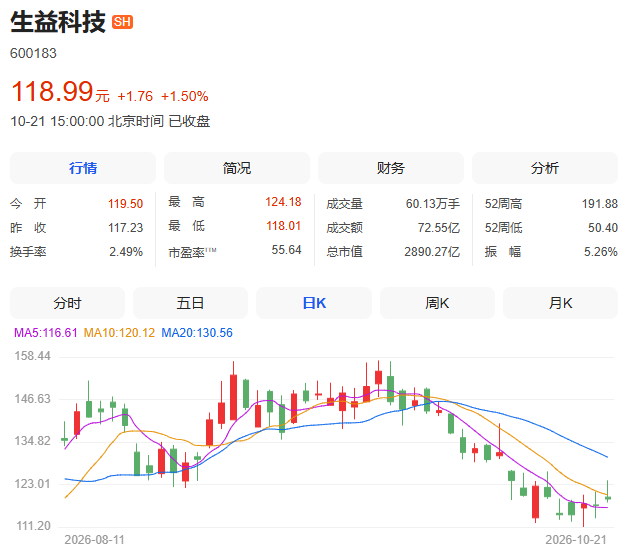Click the 市盈率TTM label
The height and width of the screenshot is (555, 623).
click(192, 252)
